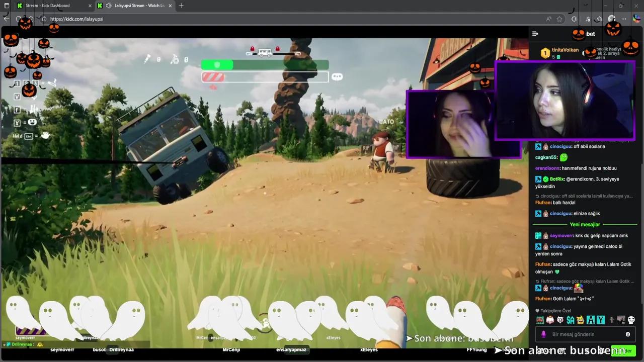The image size is (644, 362).
Task: View site information lock icon
Action: [44, 19]
